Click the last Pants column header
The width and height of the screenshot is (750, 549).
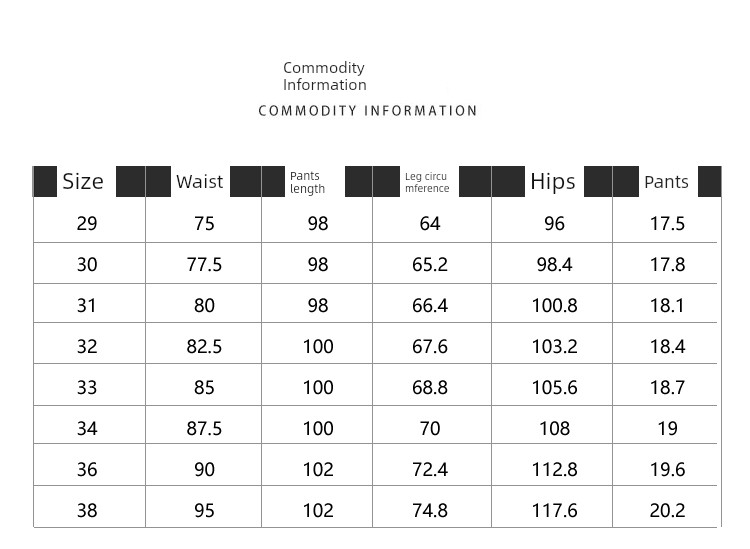pyautogui.click(x=666, y=182)
